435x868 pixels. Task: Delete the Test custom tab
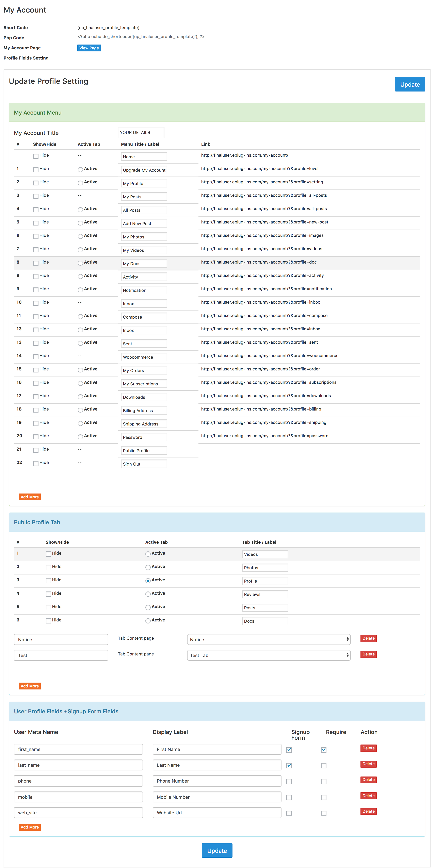click(x=368, y=654)
